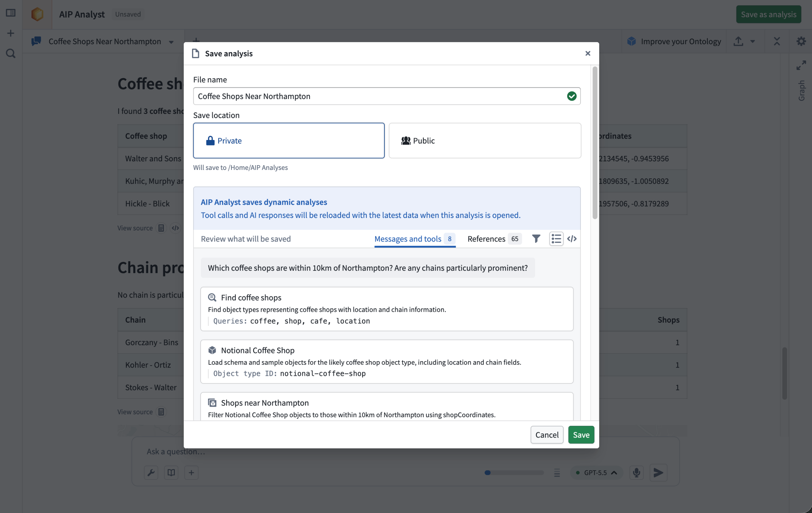
Task: Click the chat icon beside Coffee Shops tab
Action: click(x=36, y=41)
